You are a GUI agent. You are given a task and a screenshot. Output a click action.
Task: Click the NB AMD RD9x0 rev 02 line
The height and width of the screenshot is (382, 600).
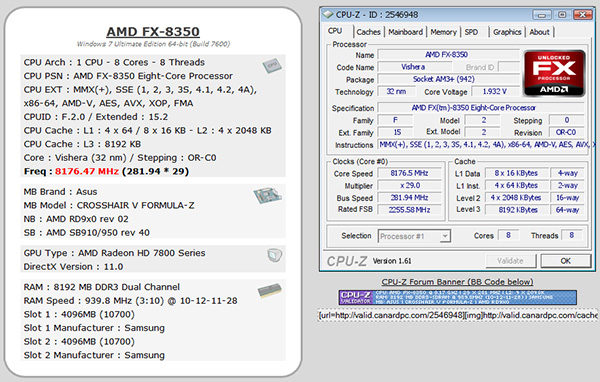tap(76, 219)
